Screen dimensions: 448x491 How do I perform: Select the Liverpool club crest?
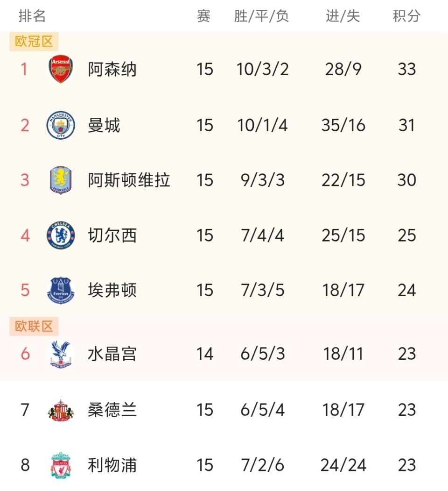[61, 465]
